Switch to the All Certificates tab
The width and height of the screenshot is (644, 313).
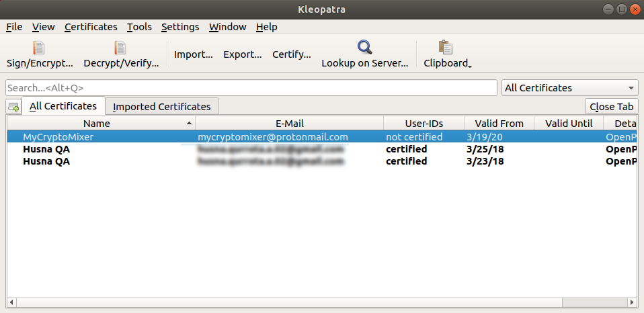click(63, 106)
